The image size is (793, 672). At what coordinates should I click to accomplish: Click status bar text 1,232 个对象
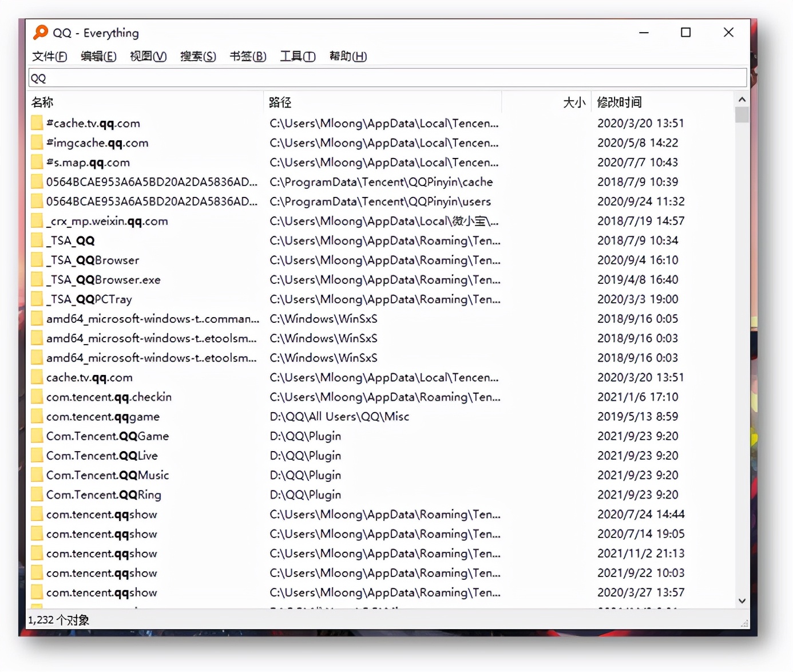(58, 620)
